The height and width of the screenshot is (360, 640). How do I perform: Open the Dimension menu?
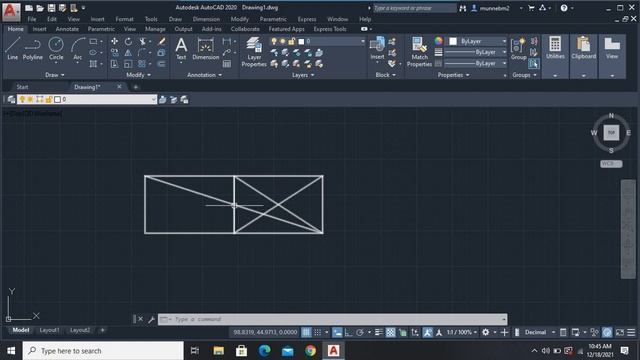click(206, 19)
